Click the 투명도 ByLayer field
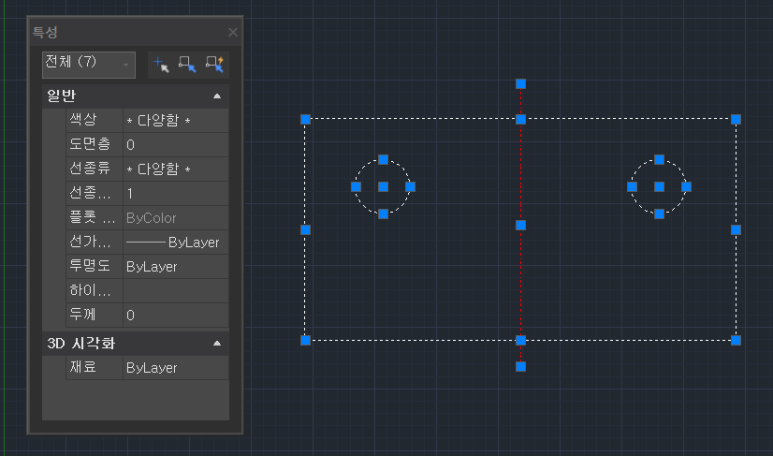773x456 pixels. [x=175, y=267]
